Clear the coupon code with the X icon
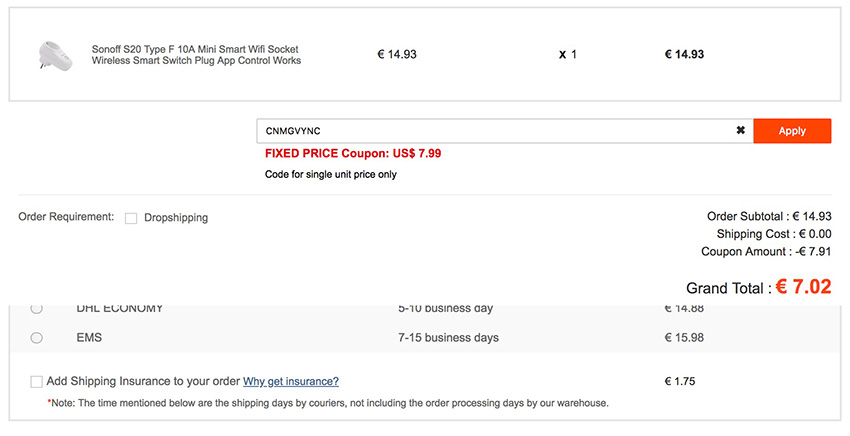This screenshot has width=850, height=436. (x=740, y=131)
